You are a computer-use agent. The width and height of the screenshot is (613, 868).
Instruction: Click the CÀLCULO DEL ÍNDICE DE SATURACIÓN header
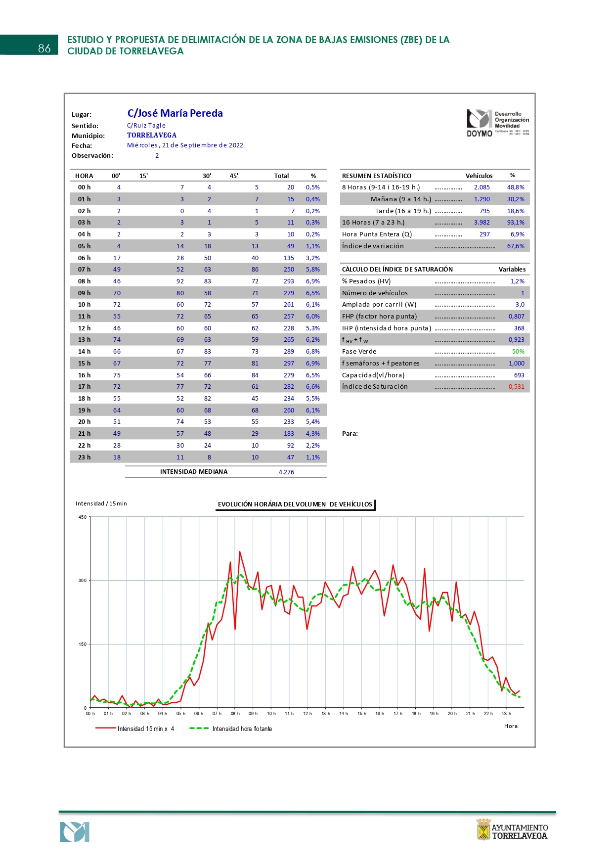click(x=397, y=269)
